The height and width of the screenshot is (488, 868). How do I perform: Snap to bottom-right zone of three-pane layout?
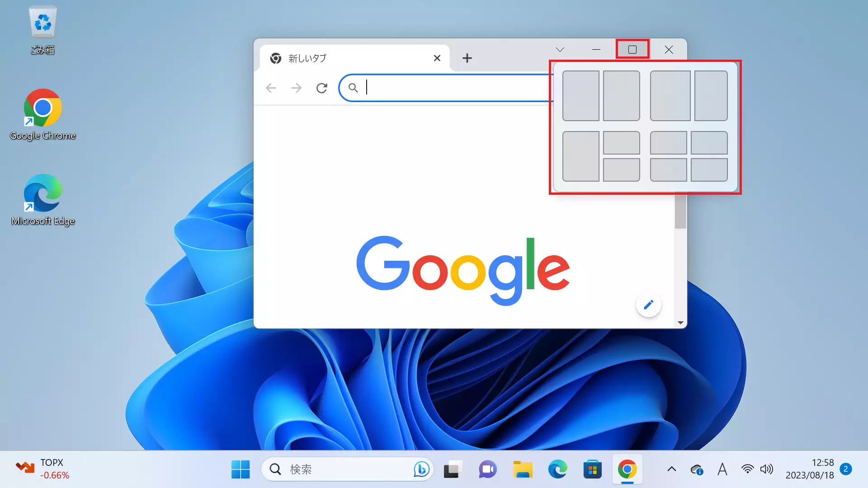point(621,170)
